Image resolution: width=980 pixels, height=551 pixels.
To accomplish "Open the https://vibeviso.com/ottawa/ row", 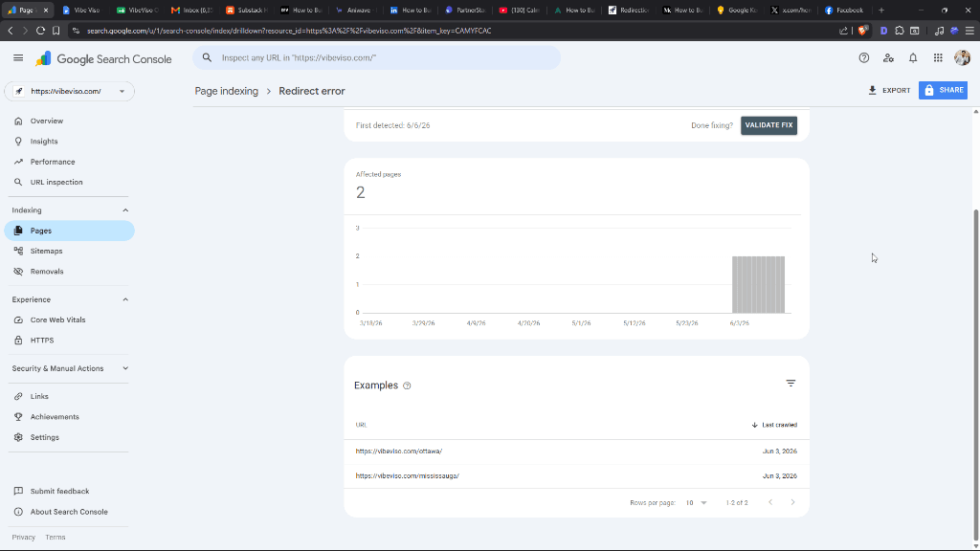I will tap(576, 452).
